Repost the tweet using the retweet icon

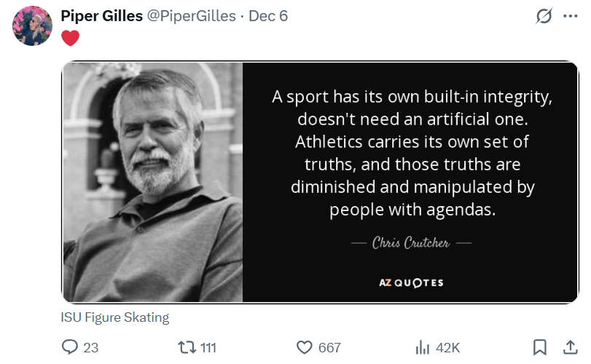tap(187, 347)
